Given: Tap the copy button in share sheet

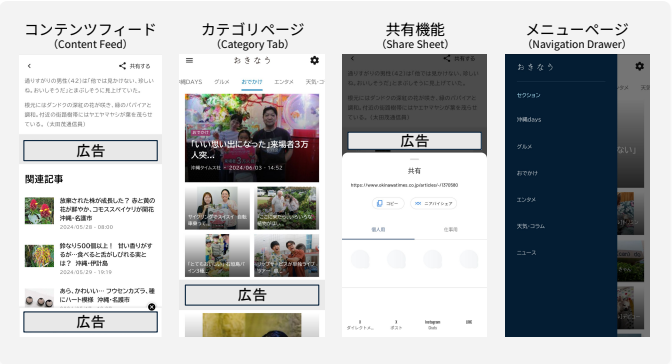Looking at the screenshot, I should 388,203.
